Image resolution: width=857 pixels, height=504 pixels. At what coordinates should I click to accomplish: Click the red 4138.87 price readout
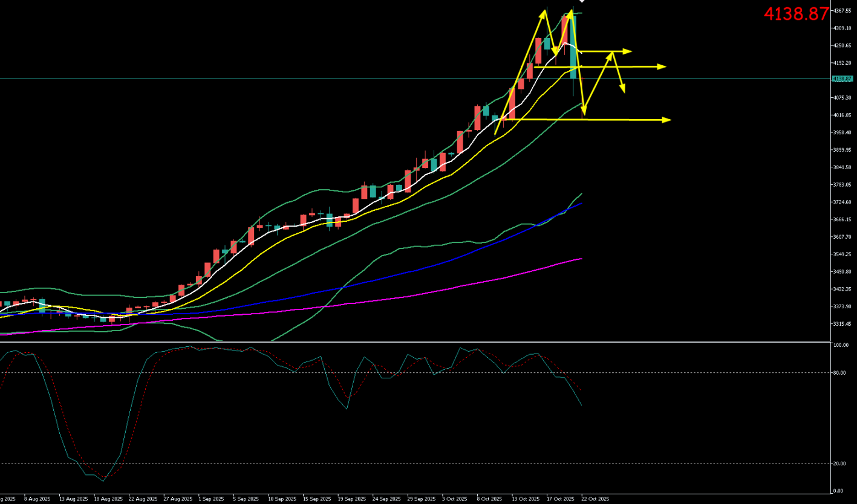pos(796,14)
